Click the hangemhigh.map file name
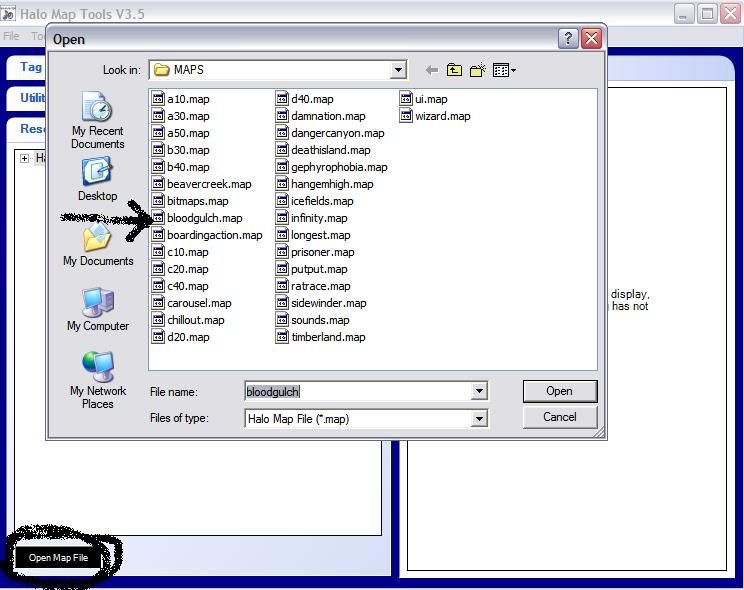The width and height of the screenshot is (744, 590). [332, 184]
